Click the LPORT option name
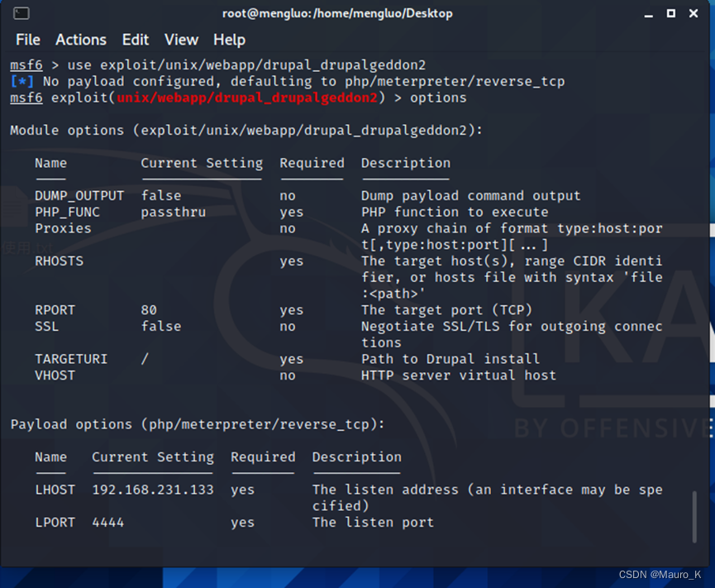Viewport: 715px width, 588px height. [x=55, y=523]
